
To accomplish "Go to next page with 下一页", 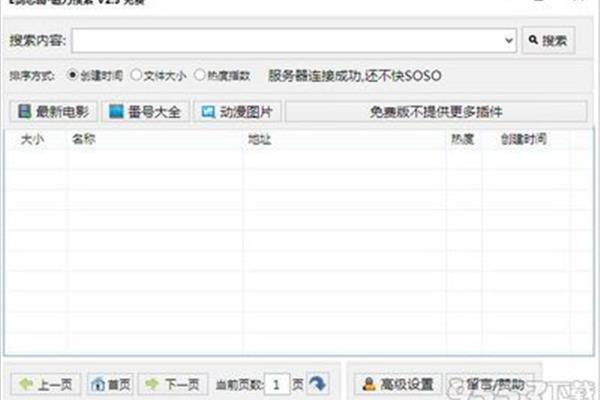I will tap(173, 384).
